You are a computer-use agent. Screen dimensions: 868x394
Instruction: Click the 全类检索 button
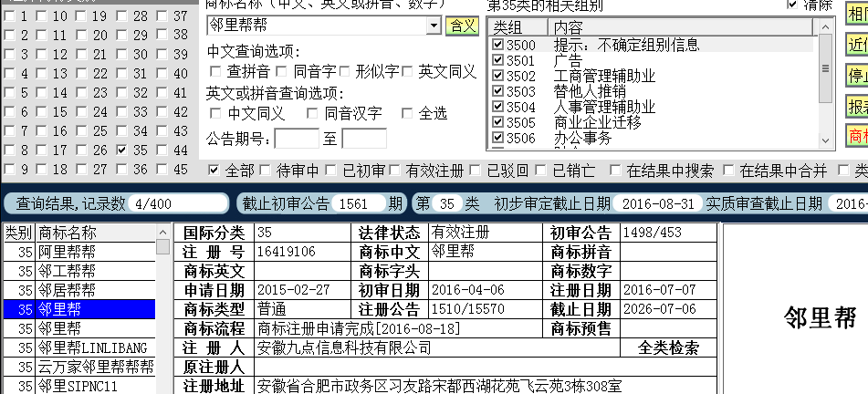[668, 347]
